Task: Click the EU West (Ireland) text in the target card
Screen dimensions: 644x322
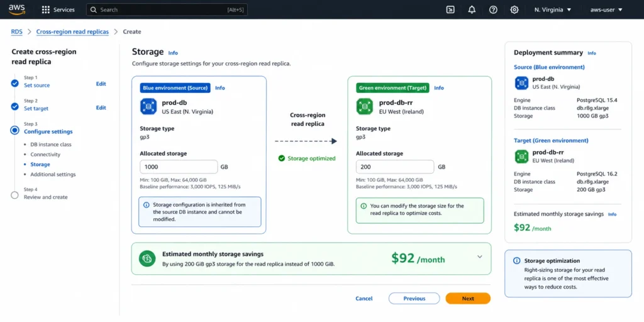Action: (401, 112)
